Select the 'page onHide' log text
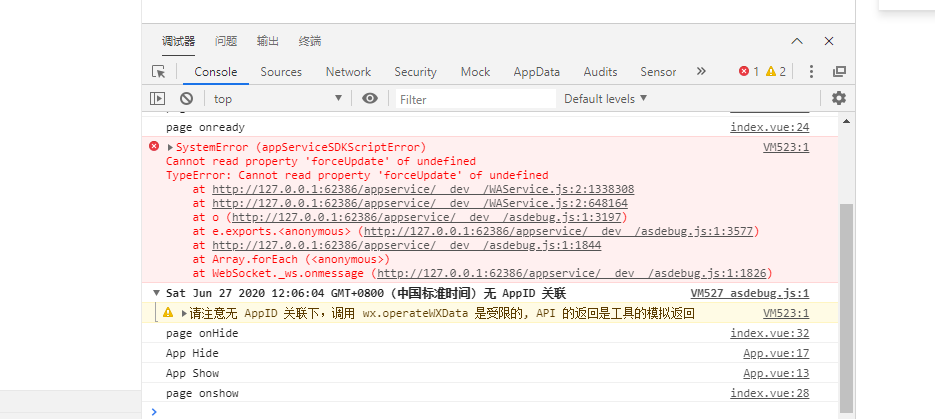This screenshot has height=419, width=935. click(x=202, y=333)
